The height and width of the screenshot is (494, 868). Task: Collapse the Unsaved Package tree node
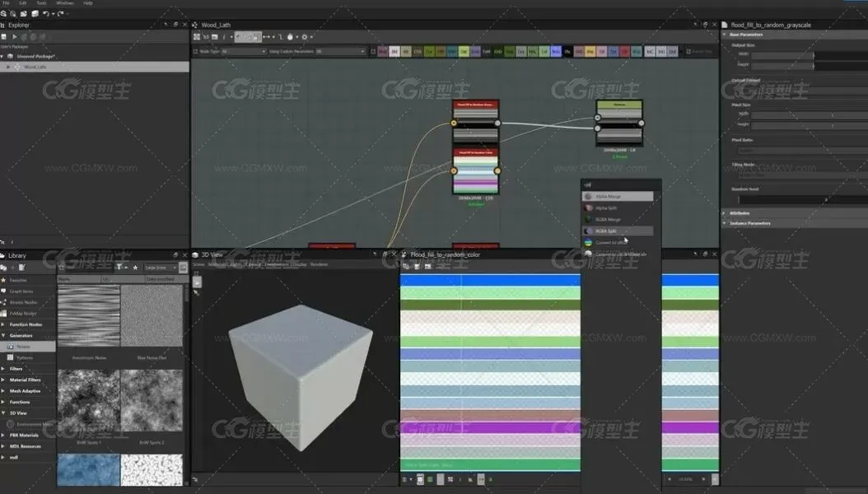[x=2, y=57]
